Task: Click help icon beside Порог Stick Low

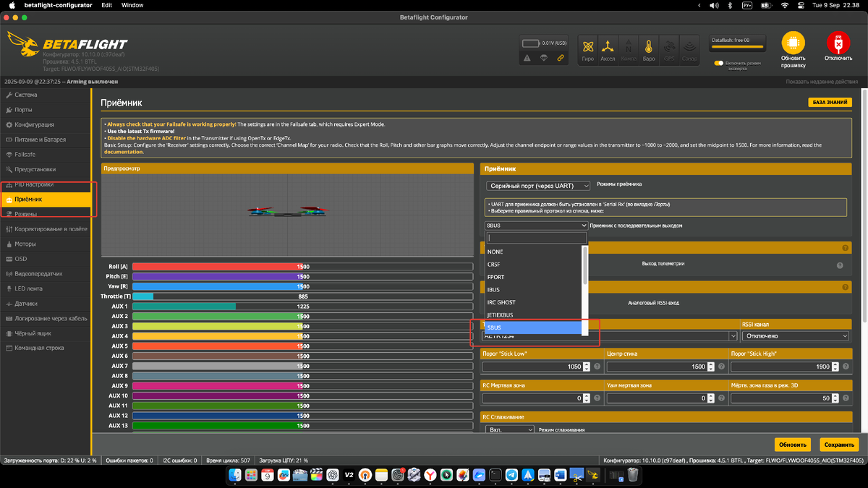Action: point(597,367)
